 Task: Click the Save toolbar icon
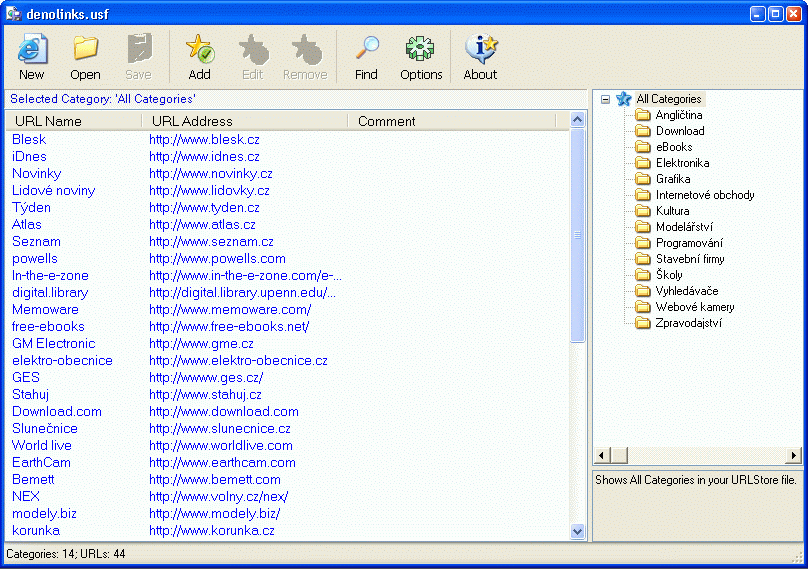pos(139,48)
